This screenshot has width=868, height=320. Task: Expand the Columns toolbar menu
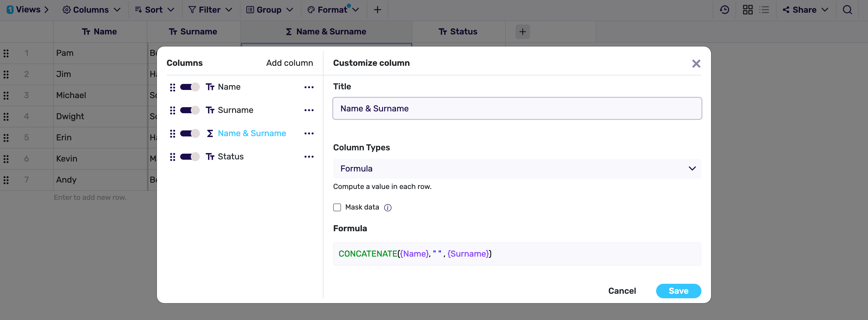tap(91, 10)
